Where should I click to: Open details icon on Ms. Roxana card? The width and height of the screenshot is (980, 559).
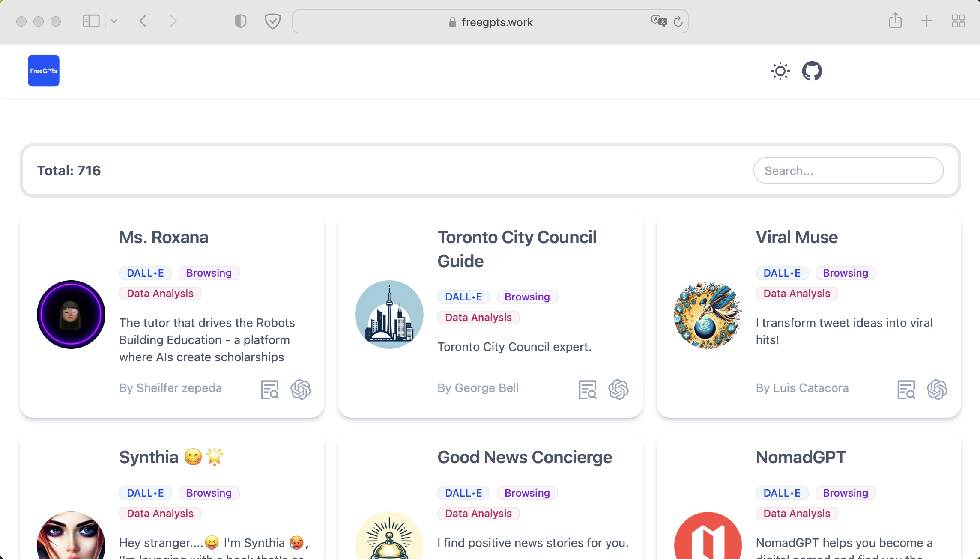[x=270, y=390]
